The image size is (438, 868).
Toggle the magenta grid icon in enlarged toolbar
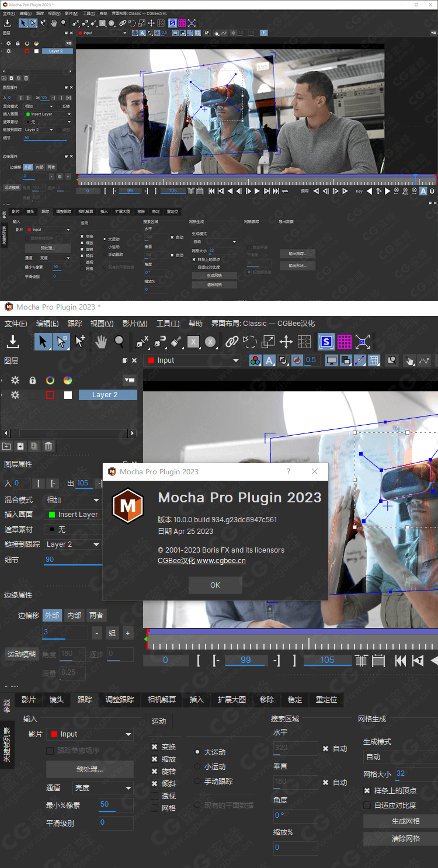pos(345,342)
